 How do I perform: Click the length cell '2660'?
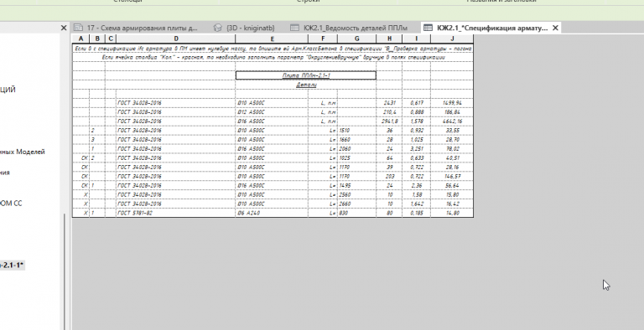pyautogui.click(x=356, y=204)
